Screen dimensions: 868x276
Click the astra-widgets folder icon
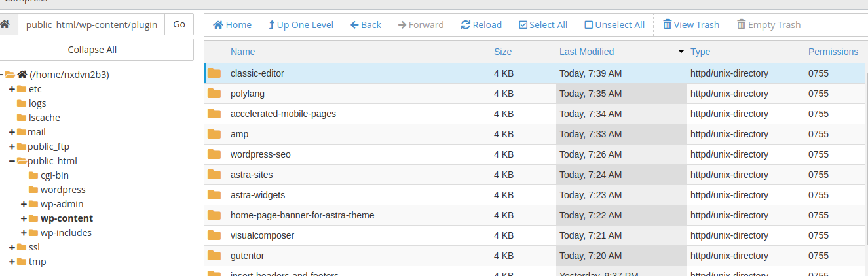(x=214, y=195)
